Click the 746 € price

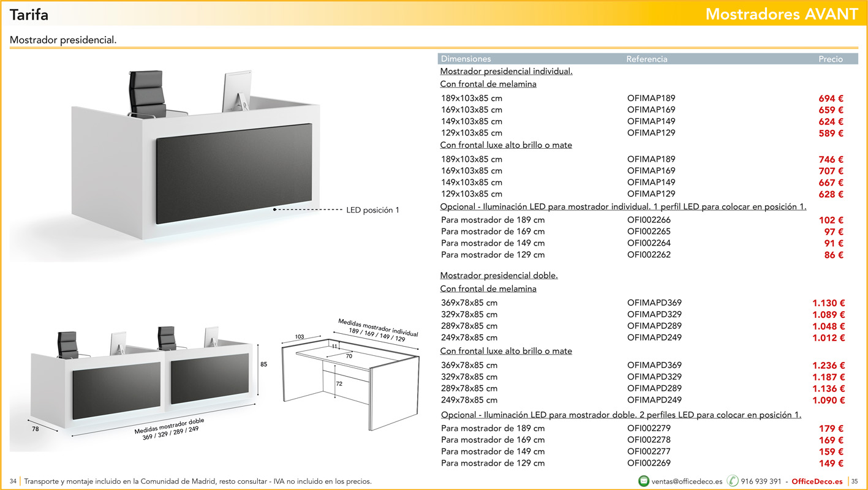tap(831, 159)
